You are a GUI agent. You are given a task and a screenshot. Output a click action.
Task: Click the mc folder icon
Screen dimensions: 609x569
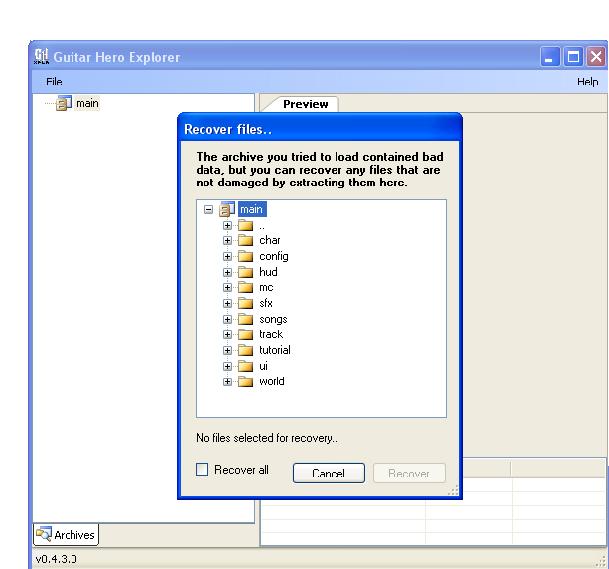(245, 287)
